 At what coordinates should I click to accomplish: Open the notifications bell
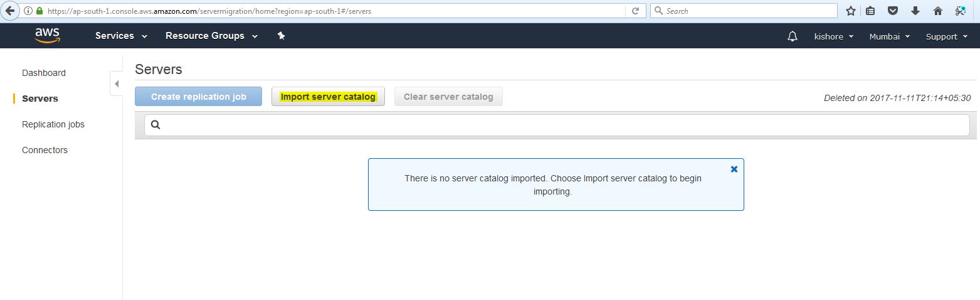point(792,36)
